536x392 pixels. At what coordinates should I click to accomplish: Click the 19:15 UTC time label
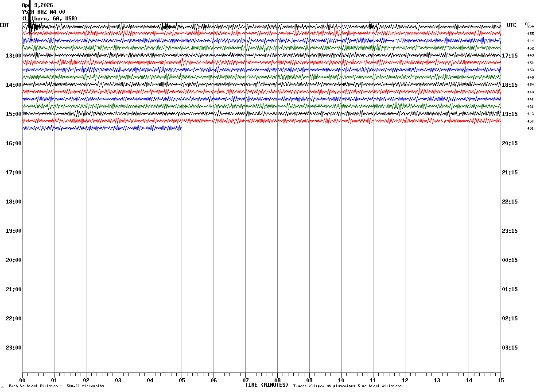point(510,114)
